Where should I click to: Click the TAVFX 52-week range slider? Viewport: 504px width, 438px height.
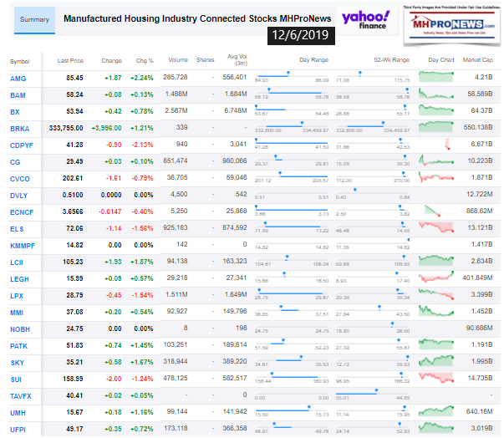pyautogui.click(x=373, y=395)
